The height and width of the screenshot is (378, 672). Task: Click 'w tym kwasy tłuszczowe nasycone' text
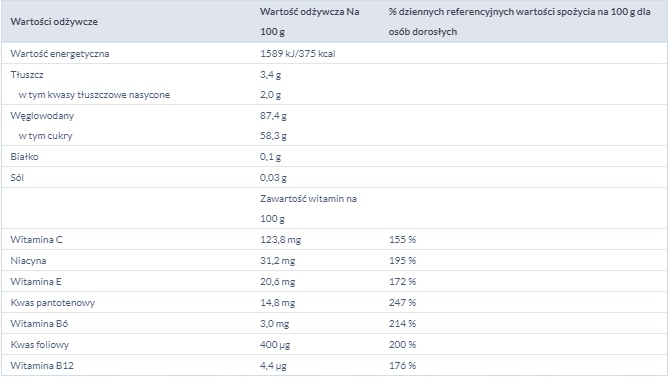tap(94, 95)
